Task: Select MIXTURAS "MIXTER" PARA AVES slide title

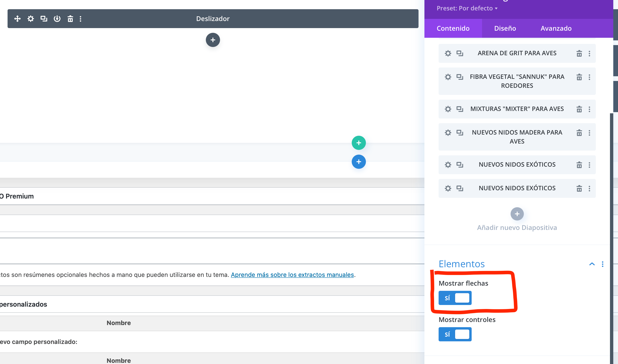Action: point(517,109)
